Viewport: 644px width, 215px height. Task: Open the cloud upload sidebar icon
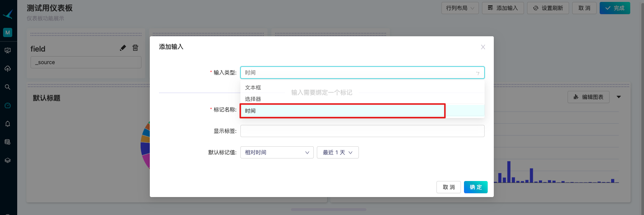[8, 69]
